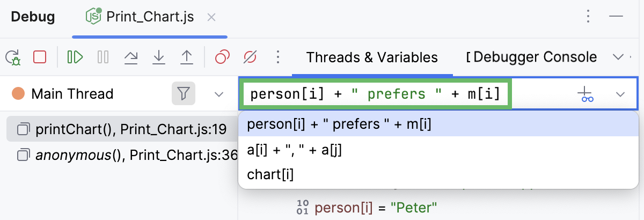Viewport: 644px width, 220px height.
Task: Select the printChart() stack frame
Action: tap(122, 129)
